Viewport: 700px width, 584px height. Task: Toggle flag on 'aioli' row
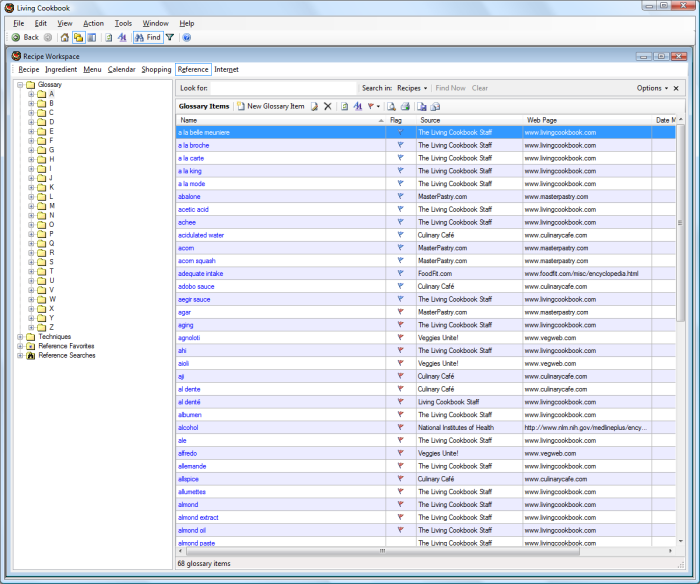pyautogui.click(x=400, y=363)
